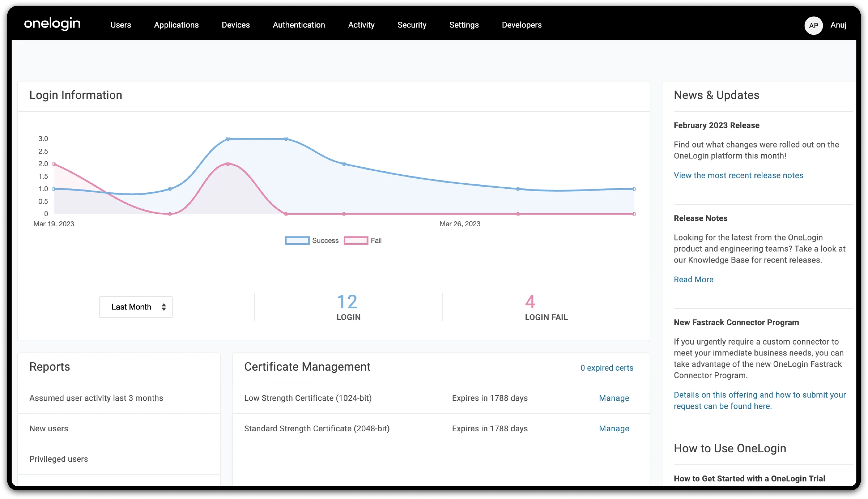
Task: Open the Security menu
Action: click(412, 25)
